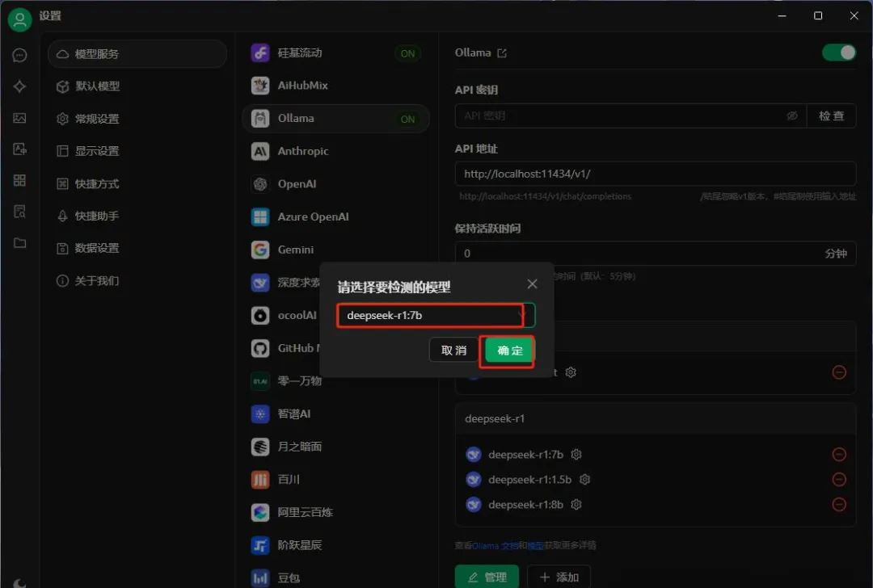Remove the deepseek-r1:1.5b model

839,480
